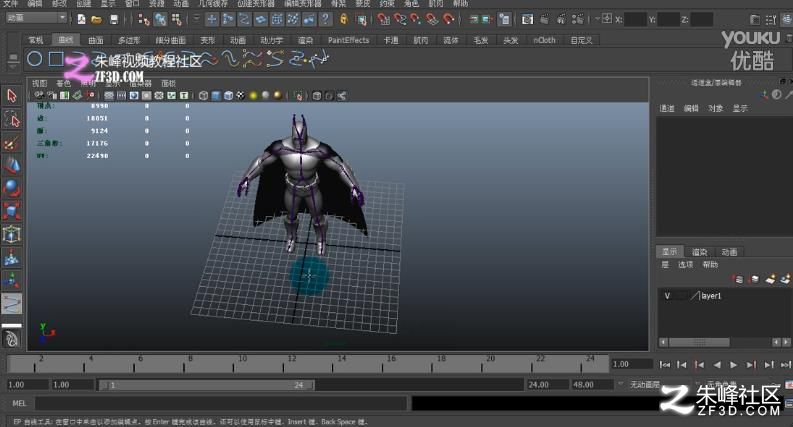
Task: Create a NURBS circle from the shelf
Action: (x=34, y=59)
